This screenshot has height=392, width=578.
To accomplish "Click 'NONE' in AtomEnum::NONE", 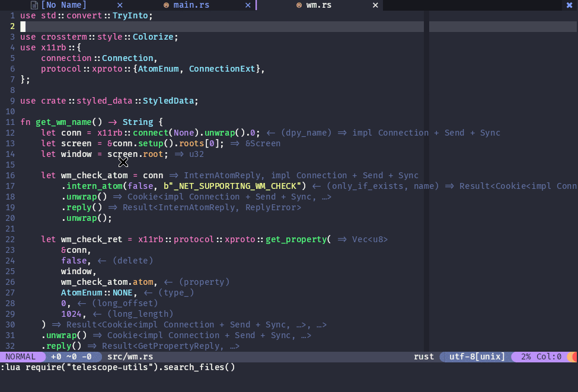I will coord(122,293).
